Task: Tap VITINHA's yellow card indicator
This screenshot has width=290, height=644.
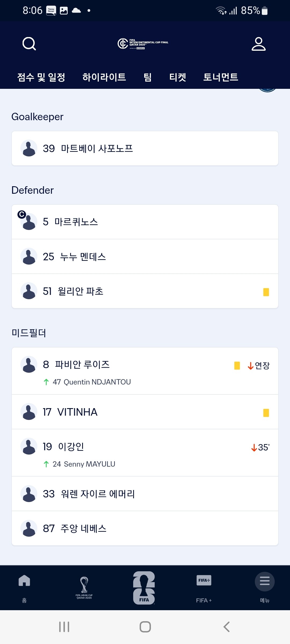Action: click(266, 413)
